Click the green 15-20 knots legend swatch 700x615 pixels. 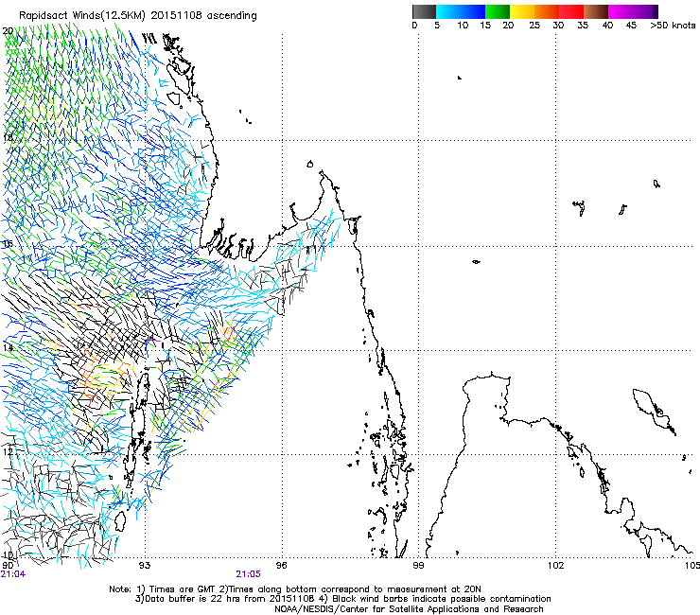click(498, 11)
